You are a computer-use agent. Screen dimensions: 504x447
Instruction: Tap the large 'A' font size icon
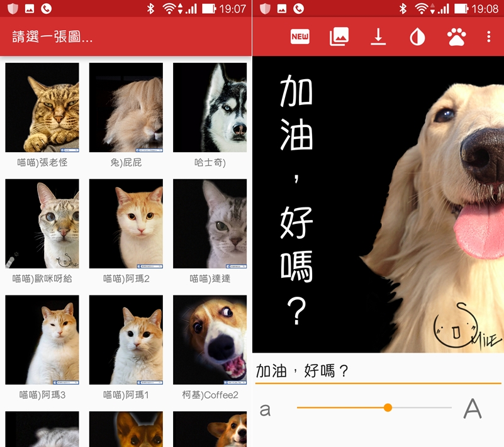(472, 409)
